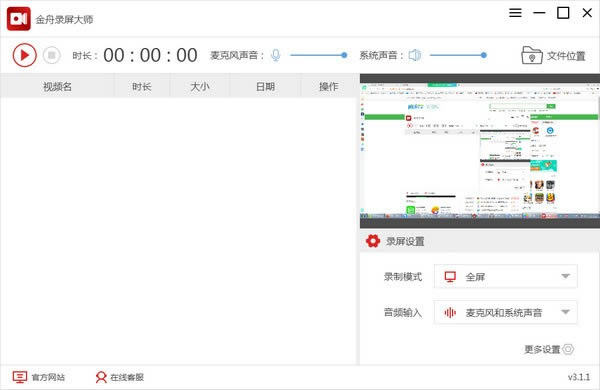600x390 pixels.
Task: Mute the system sound speaker icon
Action: pos(414,55)
